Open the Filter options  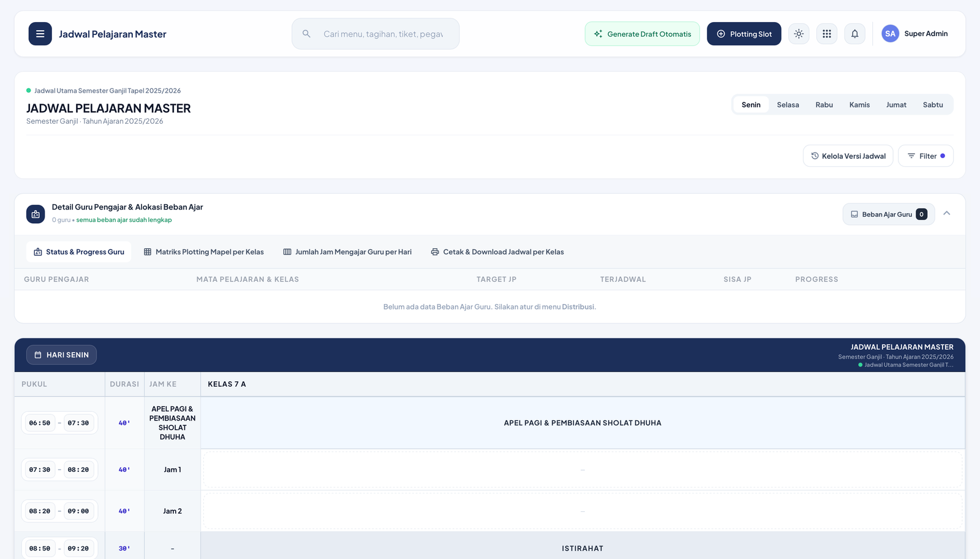[925, 156]
